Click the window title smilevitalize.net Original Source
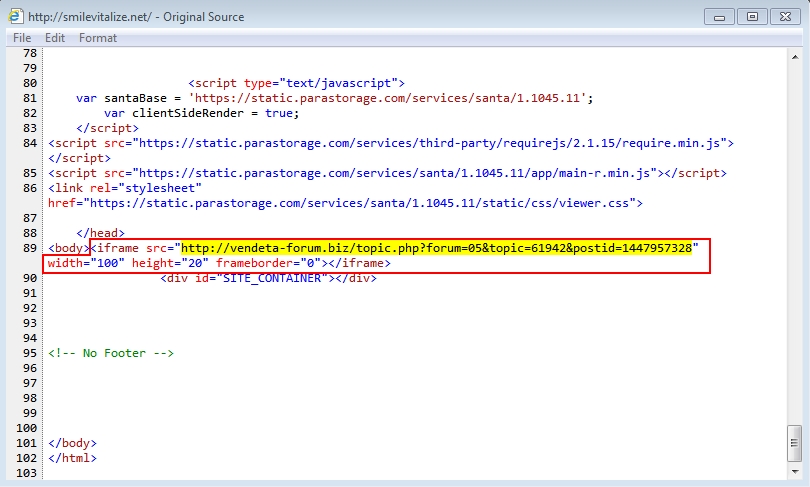 [x=136, y=17]
